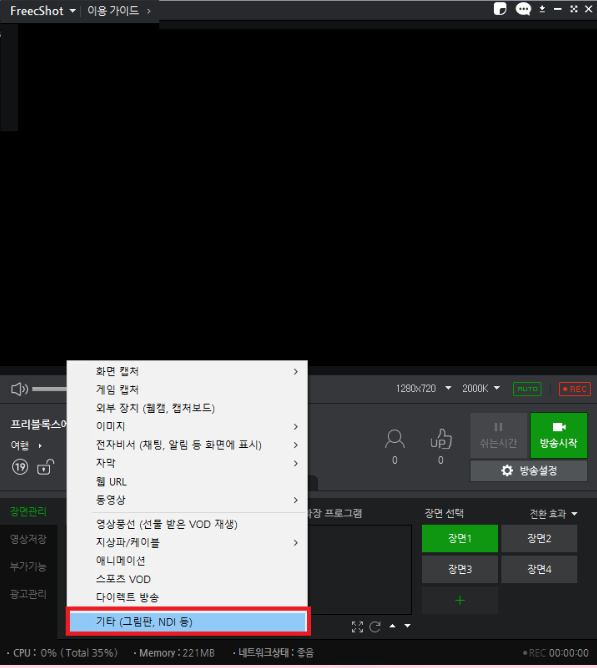Open the 2000K bitrate dropdown

click(481, 389)
